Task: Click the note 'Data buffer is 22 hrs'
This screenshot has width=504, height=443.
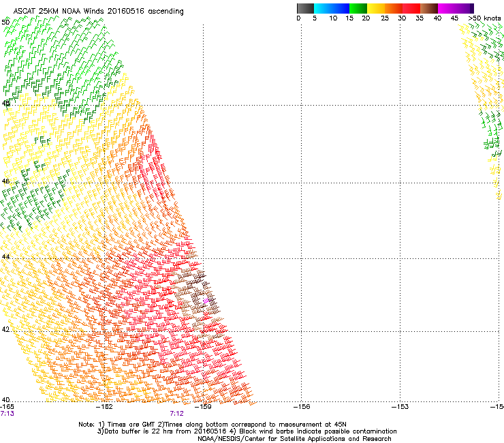Action: click(139, 431)
